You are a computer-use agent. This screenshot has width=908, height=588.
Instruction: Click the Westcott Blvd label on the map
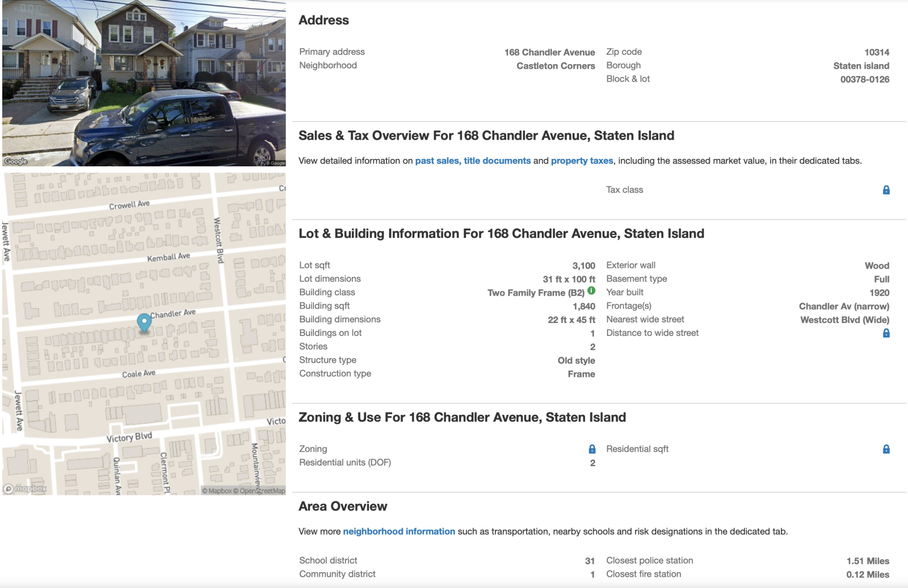coord(218,240)
